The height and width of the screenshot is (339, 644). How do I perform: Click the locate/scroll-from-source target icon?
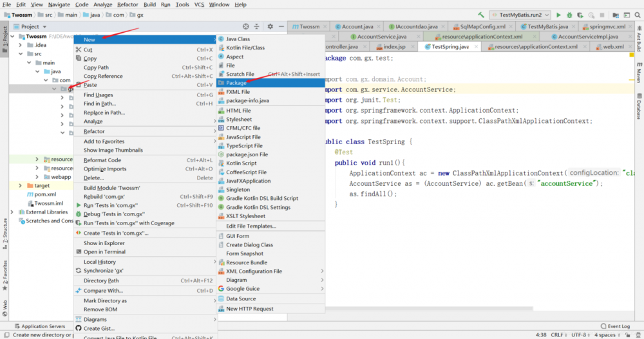[245, 26]
